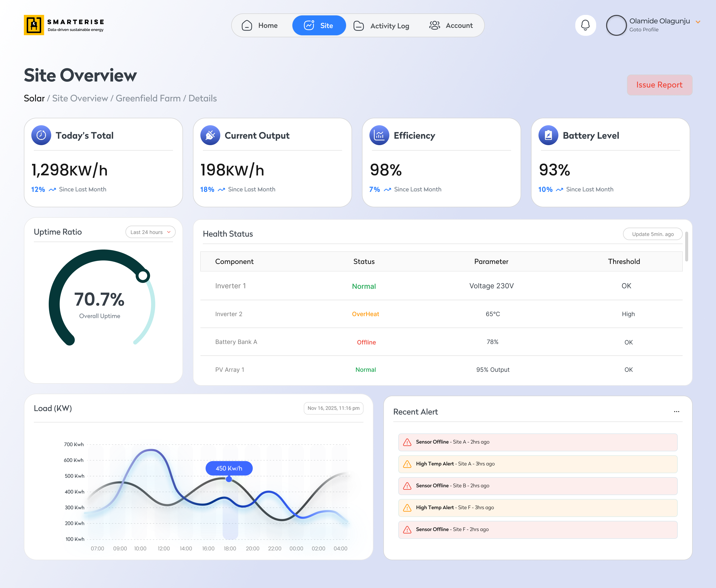Click the Current Output plug icon
This screenshot has height=588, width=716.
(210, 135)
